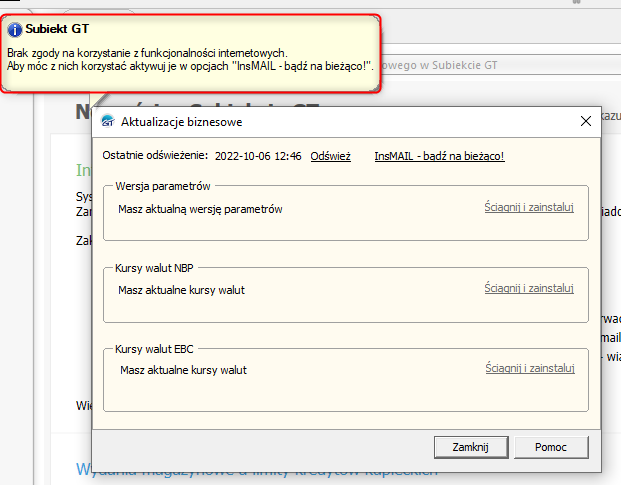
Task: Click Ściągnij i zainstaluj for Kursy walut NBP
Action: [x=528, y=289]
